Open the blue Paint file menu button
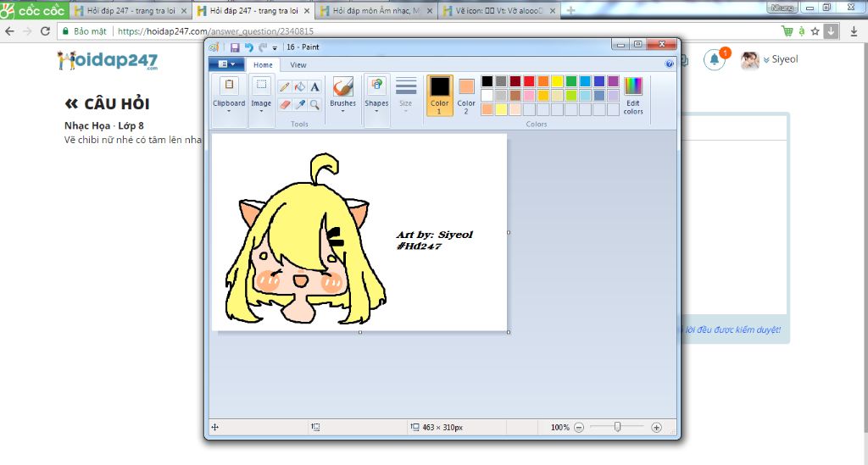Image resolution: width=868 pixels, height=465 pixels. [227, 64]
